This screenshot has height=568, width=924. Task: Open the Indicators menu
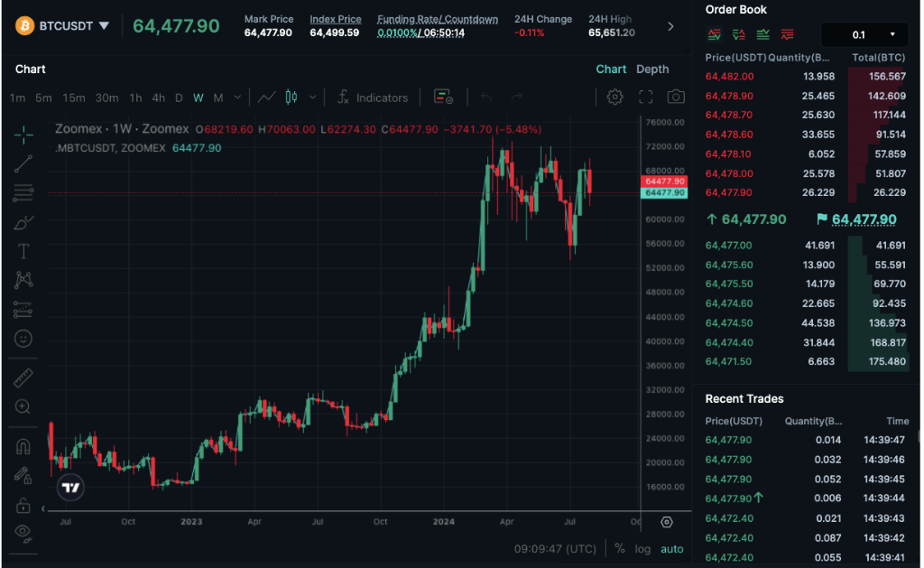click(373, 98)
